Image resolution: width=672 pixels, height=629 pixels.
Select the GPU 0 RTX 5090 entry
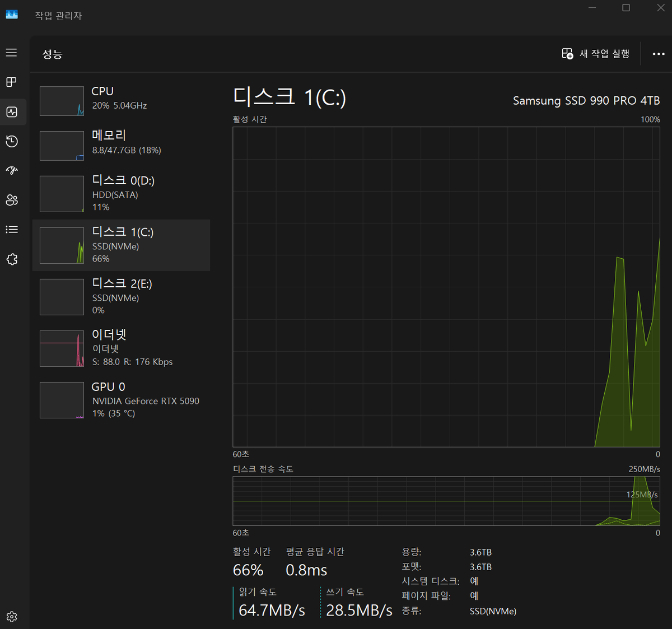pos(122,400)
